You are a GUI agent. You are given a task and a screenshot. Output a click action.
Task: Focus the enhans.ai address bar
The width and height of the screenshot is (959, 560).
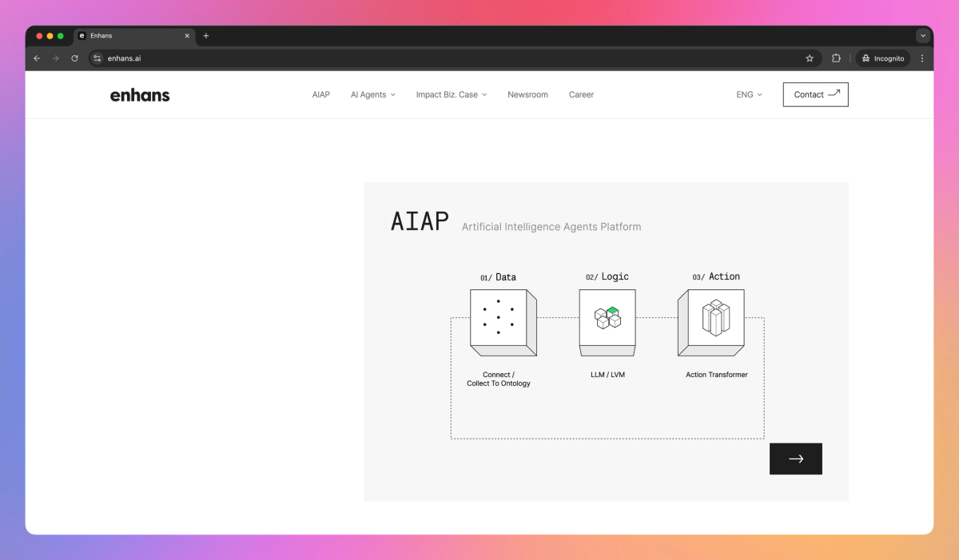(456, 58)
